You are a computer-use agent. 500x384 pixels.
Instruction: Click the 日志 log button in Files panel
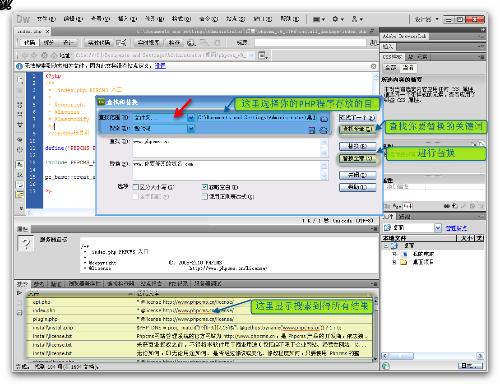[470, 366]
